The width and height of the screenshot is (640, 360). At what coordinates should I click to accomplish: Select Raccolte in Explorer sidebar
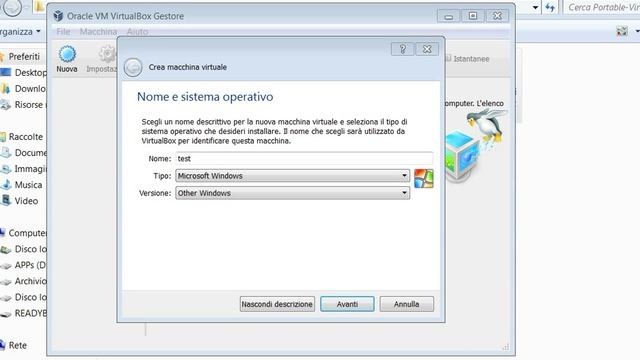pos(26,137)
